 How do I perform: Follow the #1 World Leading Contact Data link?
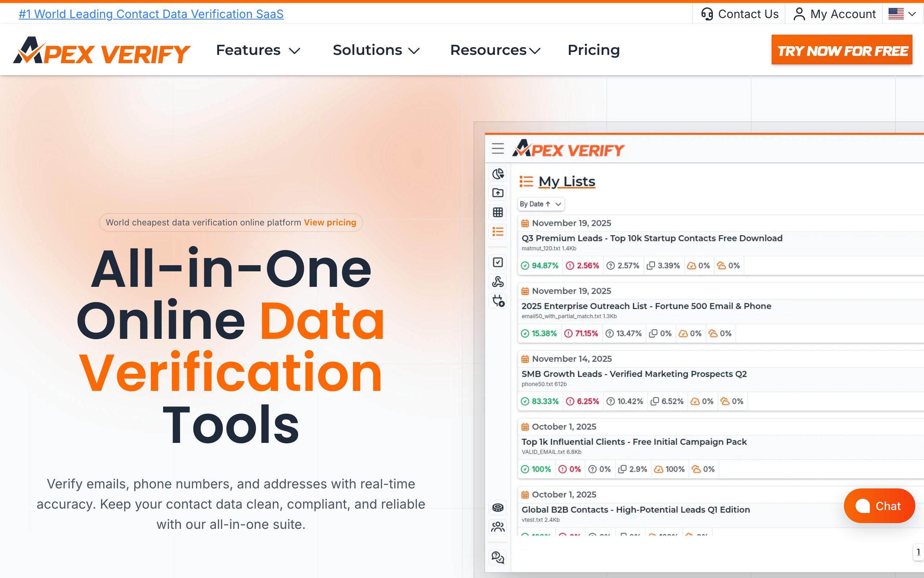pos(151,14)
